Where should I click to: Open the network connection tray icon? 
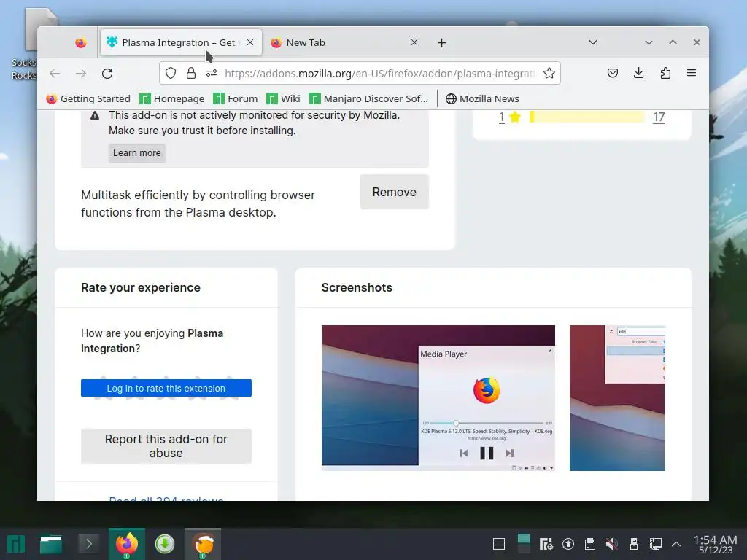point(656,544)
